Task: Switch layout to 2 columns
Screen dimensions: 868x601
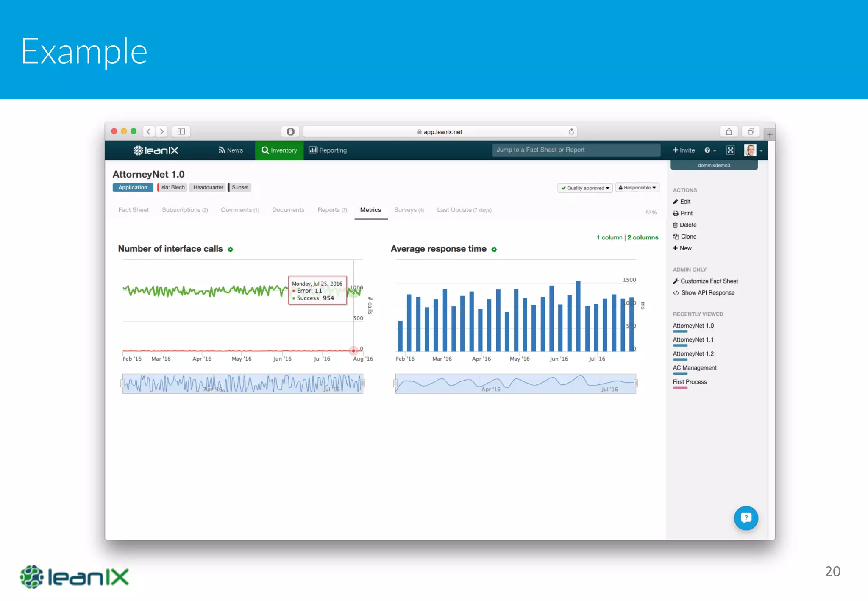Action: (x=643, y=237)
